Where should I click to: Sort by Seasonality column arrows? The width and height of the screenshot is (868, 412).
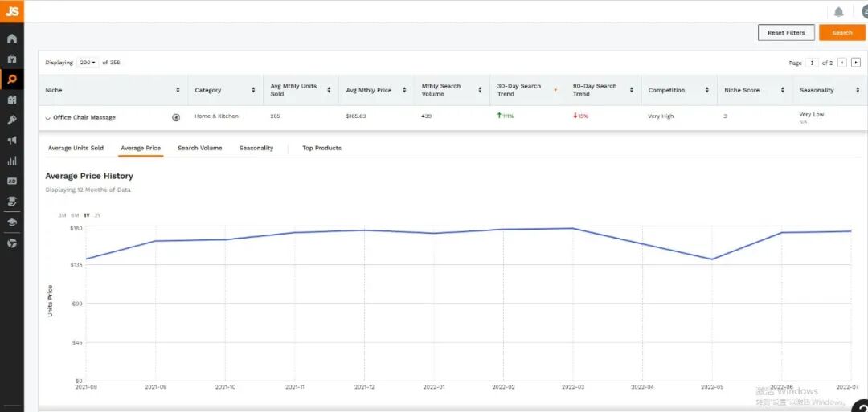[858, 90]
